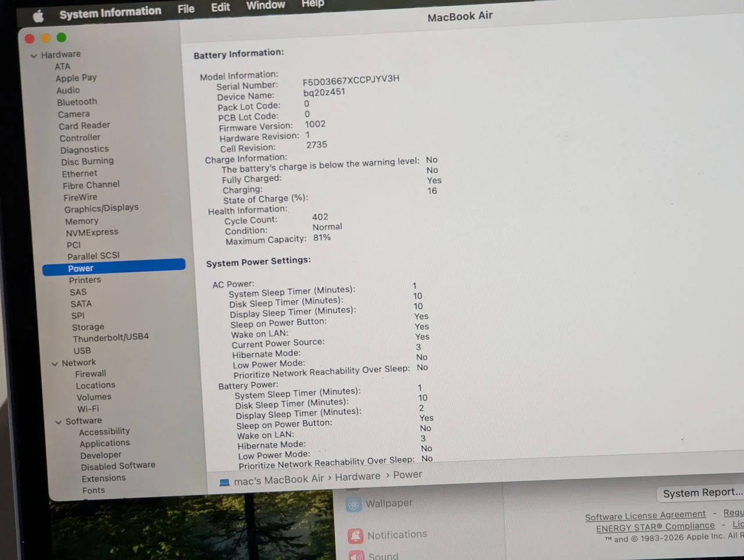Click the device name bq20z451
Viewport: 744px width, 560px height.
324,92
